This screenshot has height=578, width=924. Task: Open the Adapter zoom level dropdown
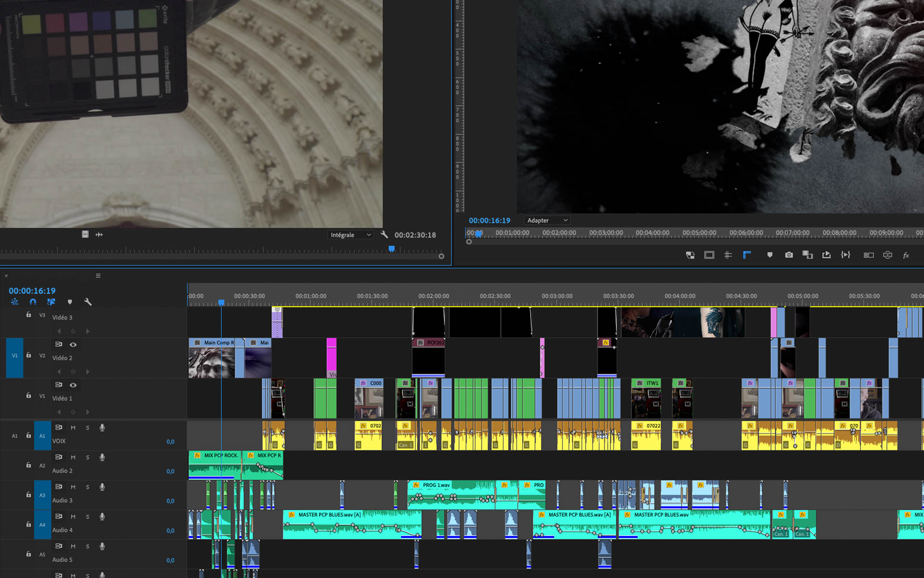(x=547, y=220)
